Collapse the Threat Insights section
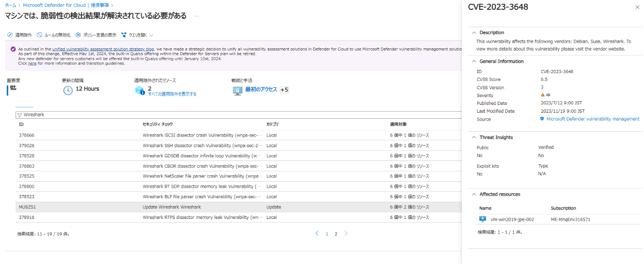The width and height of the screenshot is (644, 264). pyautogui.click(x=474, y=138)
